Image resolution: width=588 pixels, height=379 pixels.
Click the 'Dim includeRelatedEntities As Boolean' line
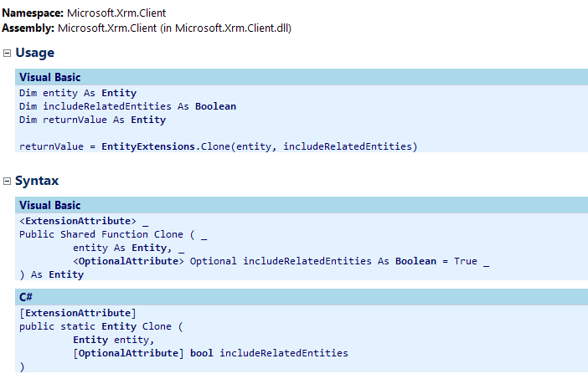click(x=128, y=106)
